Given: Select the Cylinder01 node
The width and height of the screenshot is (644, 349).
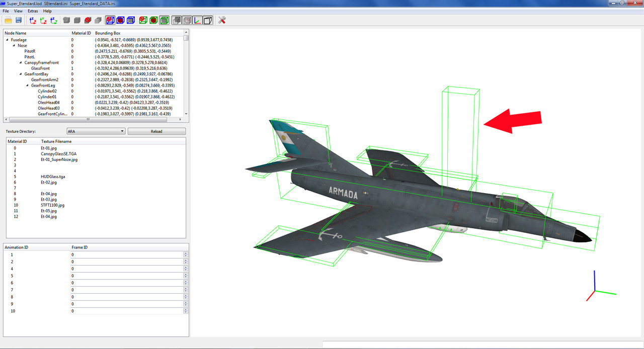Looking at the screenshot, I should click(47, 97).
